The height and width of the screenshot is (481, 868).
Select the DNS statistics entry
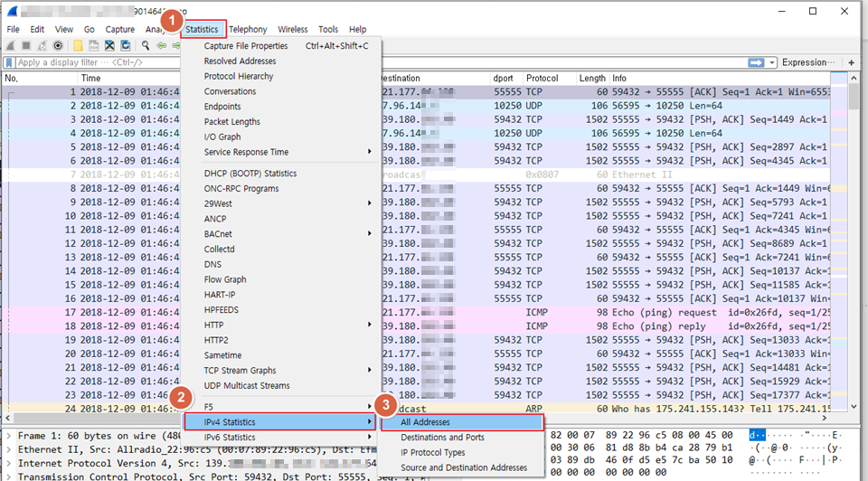point(281,265)
